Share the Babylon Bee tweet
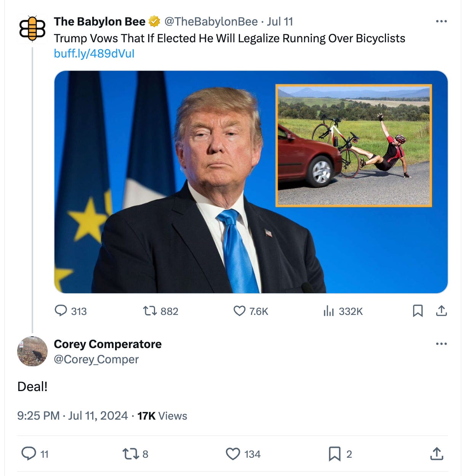Image resolution: width=474 pixels, height=476 pixels. pyautogui.click(x=441, y=311)
